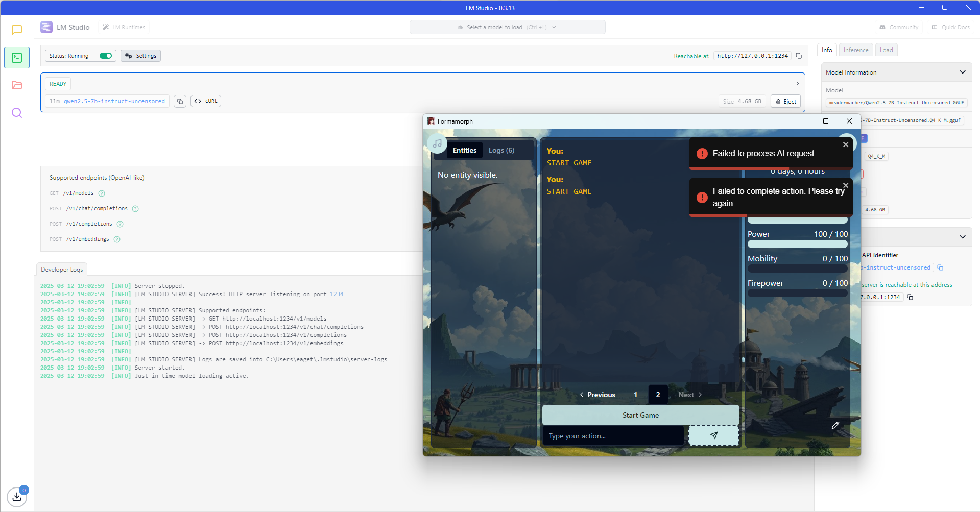Click the LM Studio logo icon

coord(46,27)
